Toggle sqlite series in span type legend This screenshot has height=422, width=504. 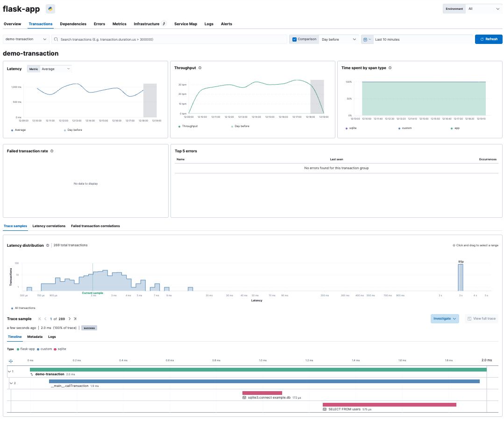[x=351, y=128]
